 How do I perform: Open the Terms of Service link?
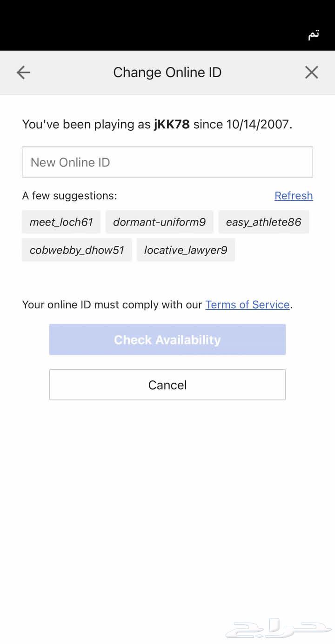click(248, 305)
